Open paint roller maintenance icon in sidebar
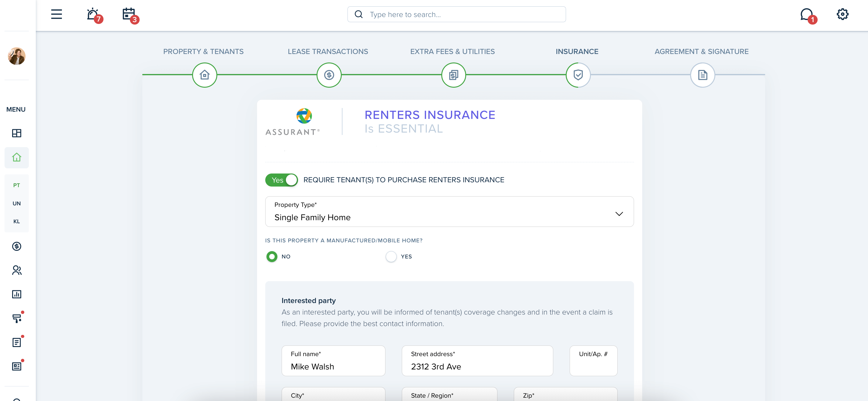868x401 pixels. pos(16,318)
